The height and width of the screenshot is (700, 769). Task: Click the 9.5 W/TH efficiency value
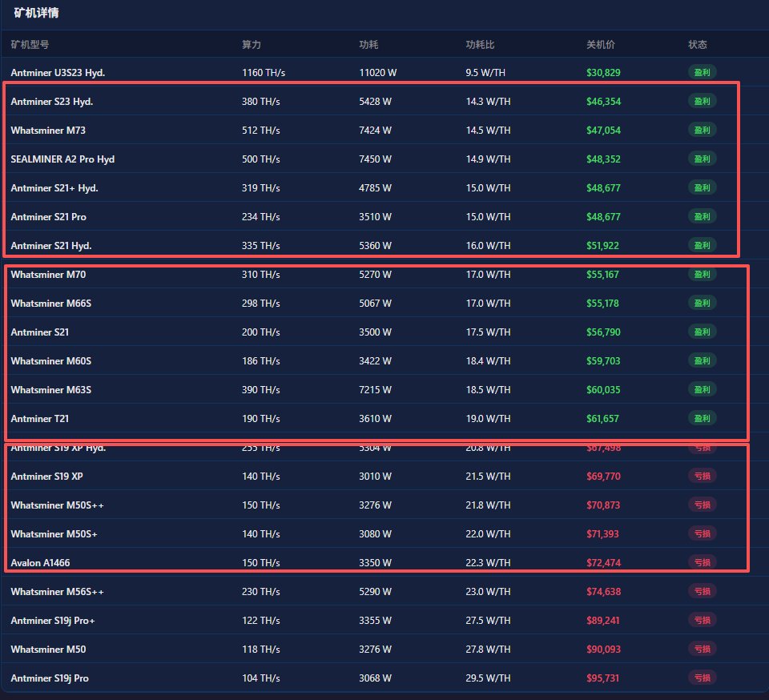(x=485, y=73)
